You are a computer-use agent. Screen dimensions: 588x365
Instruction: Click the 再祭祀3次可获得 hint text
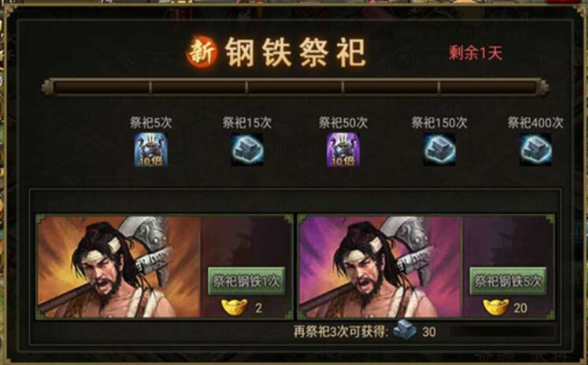point(341,332)
